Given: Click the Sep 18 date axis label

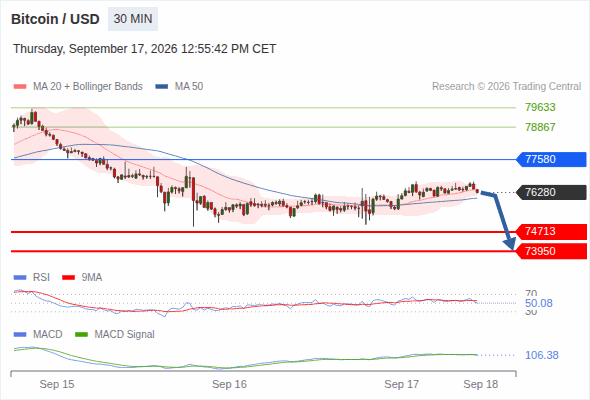Looking at the screenshot, I should pos(481,384).
